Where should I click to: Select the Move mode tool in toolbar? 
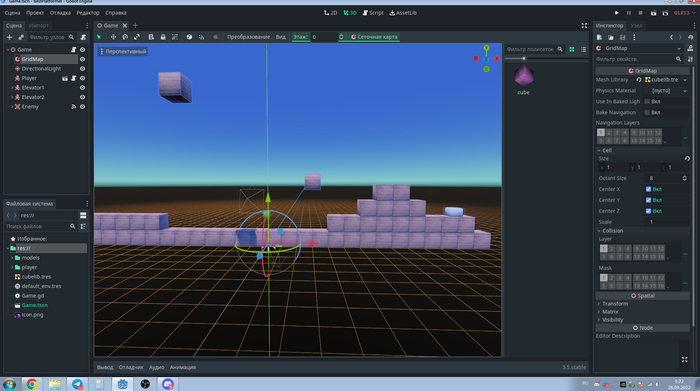[113, 37]
